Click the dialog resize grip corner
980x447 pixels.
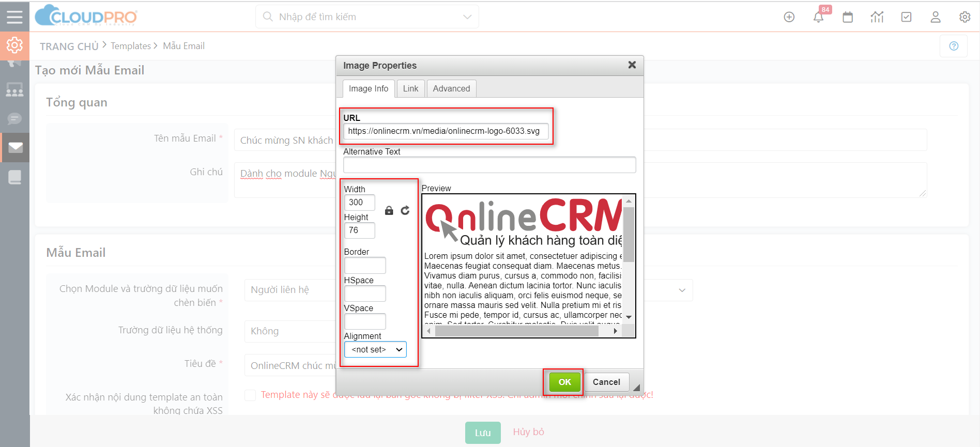636,388
